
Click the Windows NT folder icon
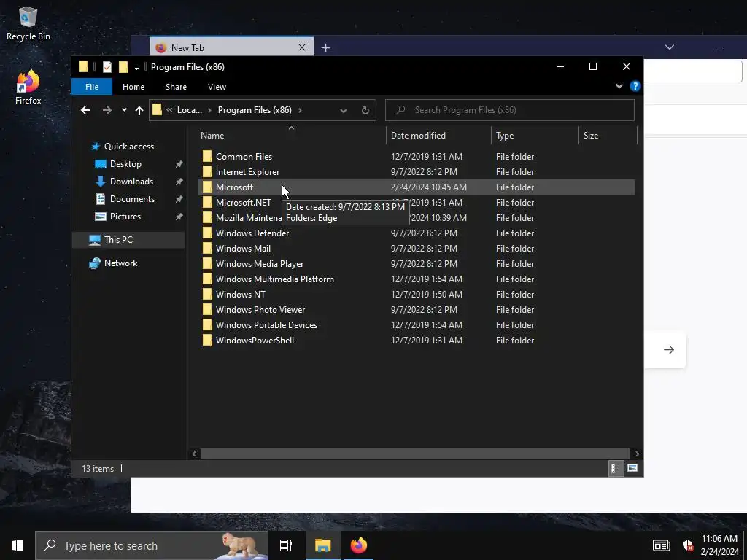pos(207,295)
